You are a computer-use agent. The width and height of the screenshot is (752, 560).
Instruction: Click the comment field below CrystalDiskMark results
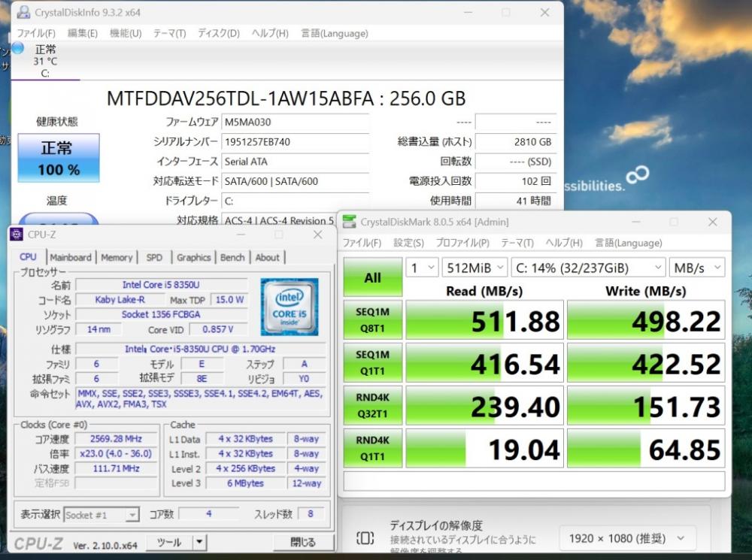pos(534,481)
